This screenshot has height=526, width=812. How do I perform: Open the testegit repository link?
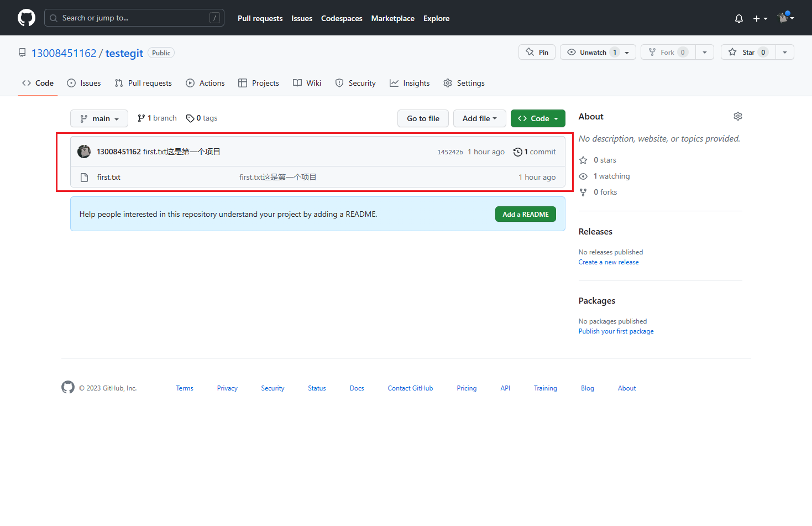[124, 53]
